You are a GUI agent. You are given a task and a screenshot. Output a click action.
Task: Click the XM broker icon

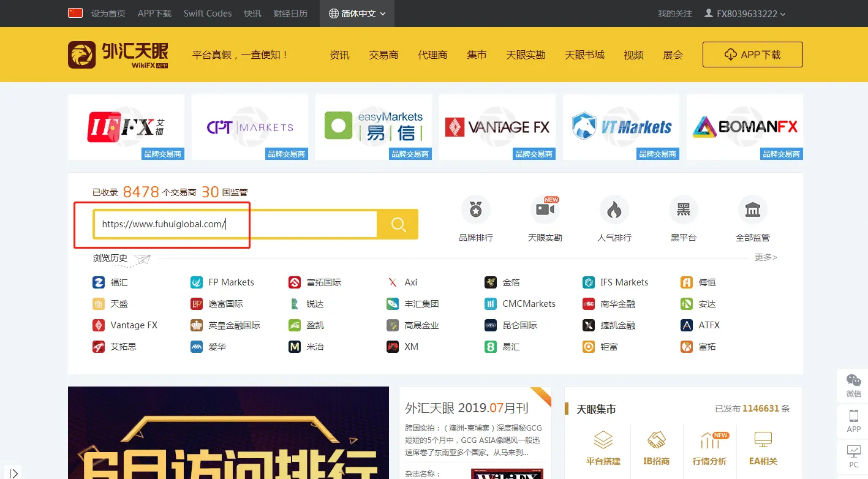393,347
